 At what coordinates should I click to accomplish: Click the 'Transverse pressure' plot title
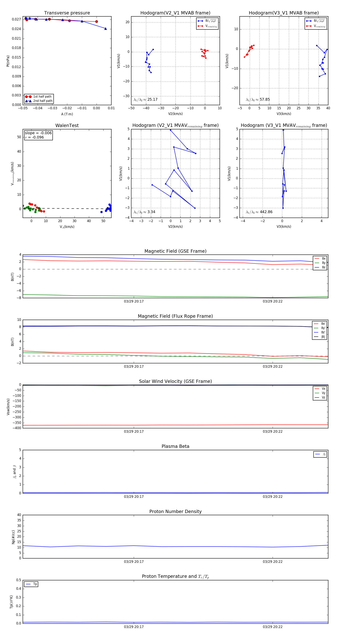pyautogui.click(x=67, y=13)
